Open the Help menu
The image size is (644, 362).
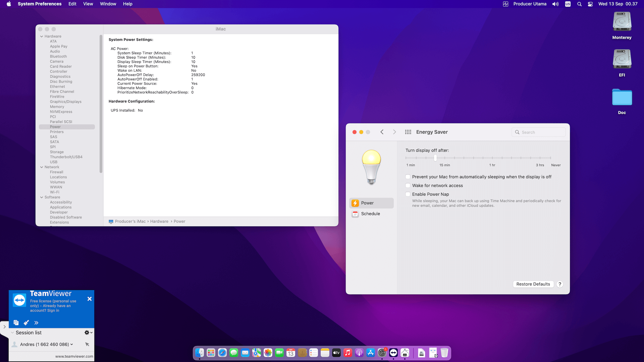(128, 4)
